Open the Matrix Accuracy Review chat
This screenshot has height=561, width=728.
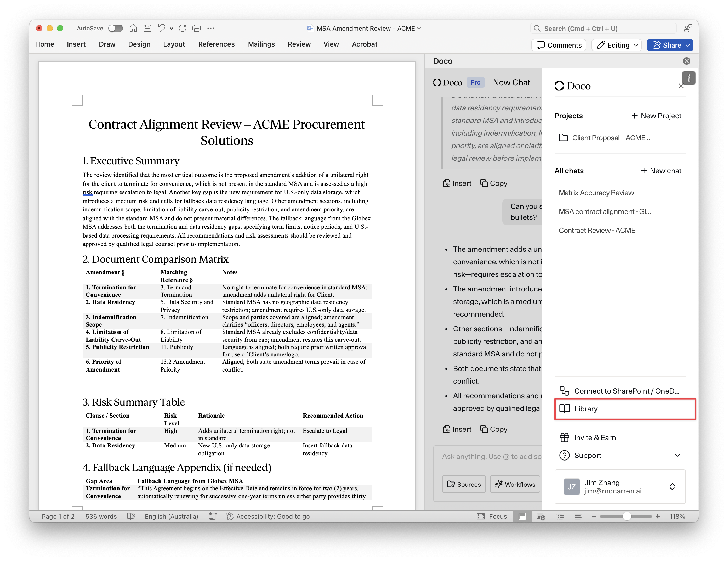(x=596, y=193)
